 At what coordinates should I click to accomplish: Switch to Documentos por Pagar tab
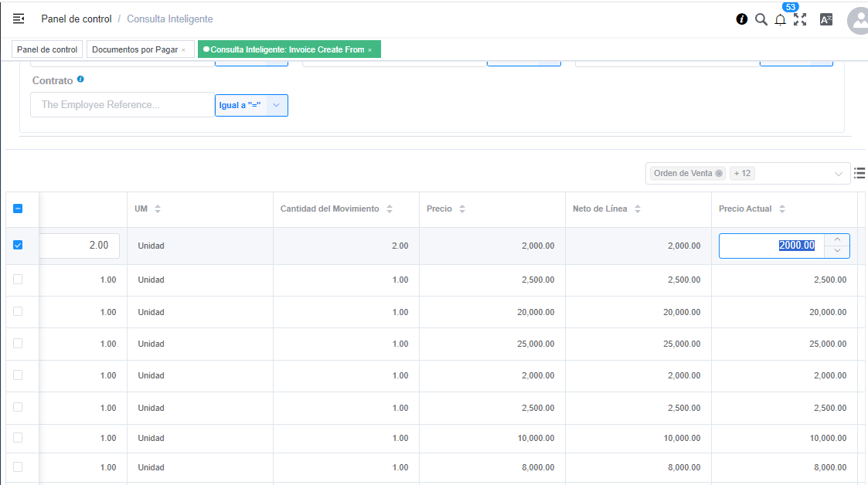134,49
